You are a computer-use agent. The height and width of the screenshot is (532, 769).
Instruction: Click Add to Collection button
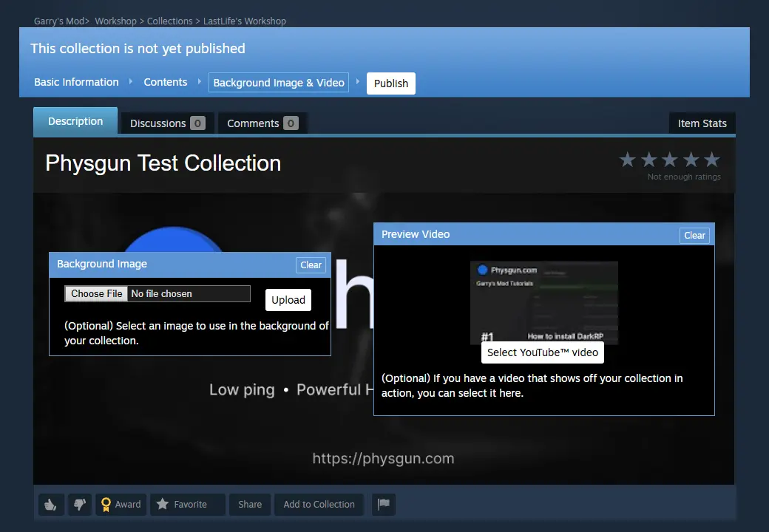coord(319,505)
